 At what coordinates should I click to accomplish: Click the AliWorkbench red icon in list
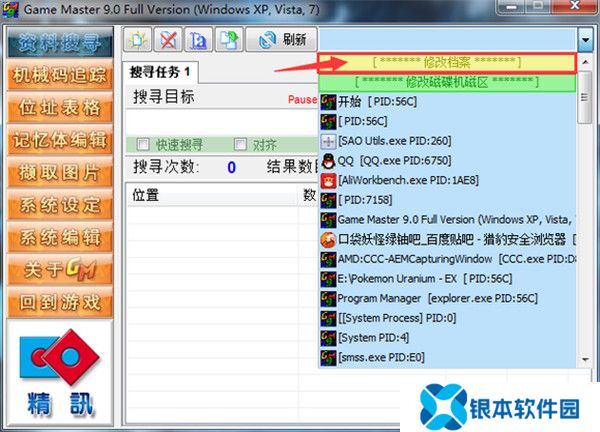(x=328, y=181)
